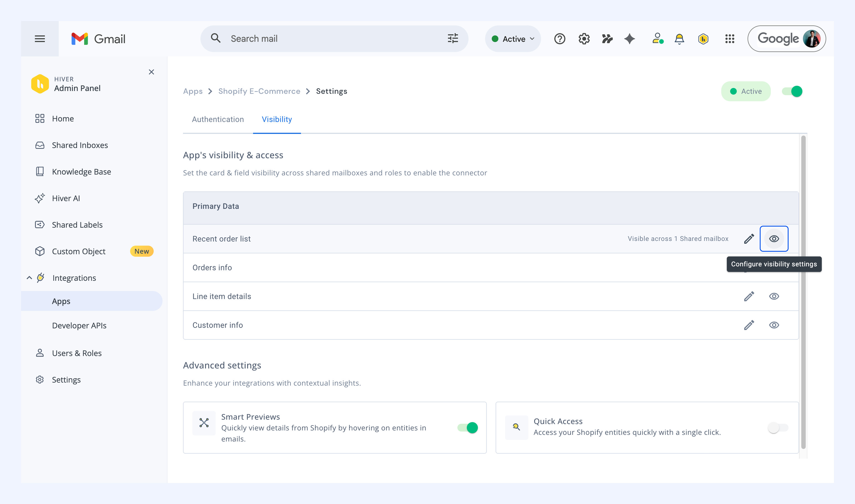Click the Orders info row
Viewport: 855px width, 504px height.
pos(491,267)
